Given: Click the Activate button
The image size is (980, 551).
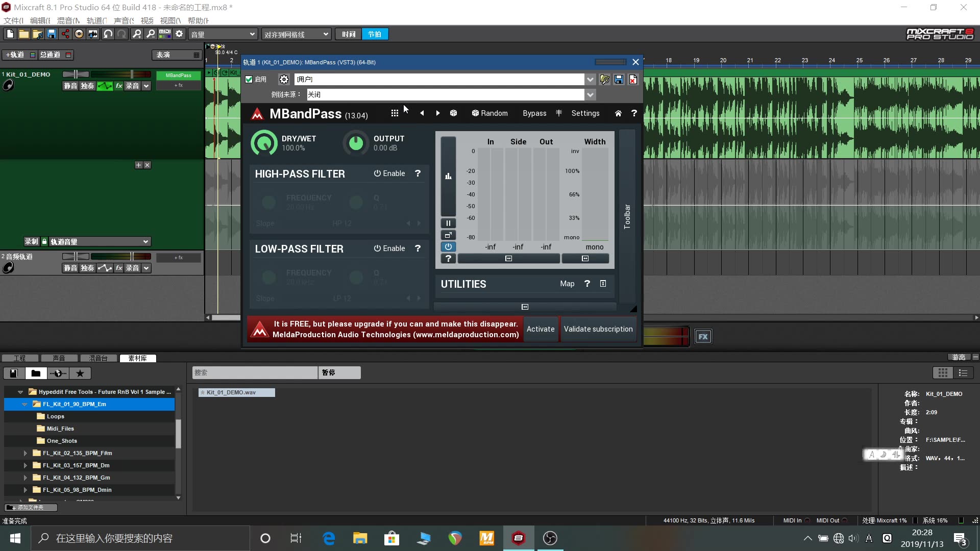Looking at the screenshot, I should tap(541, 329).
